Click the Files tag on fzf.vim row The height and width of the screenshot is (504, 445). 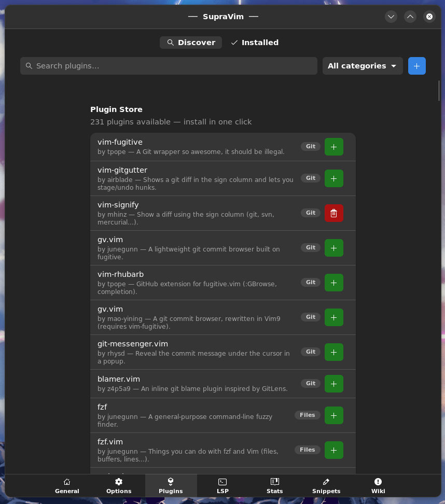(x=308, y=450)
